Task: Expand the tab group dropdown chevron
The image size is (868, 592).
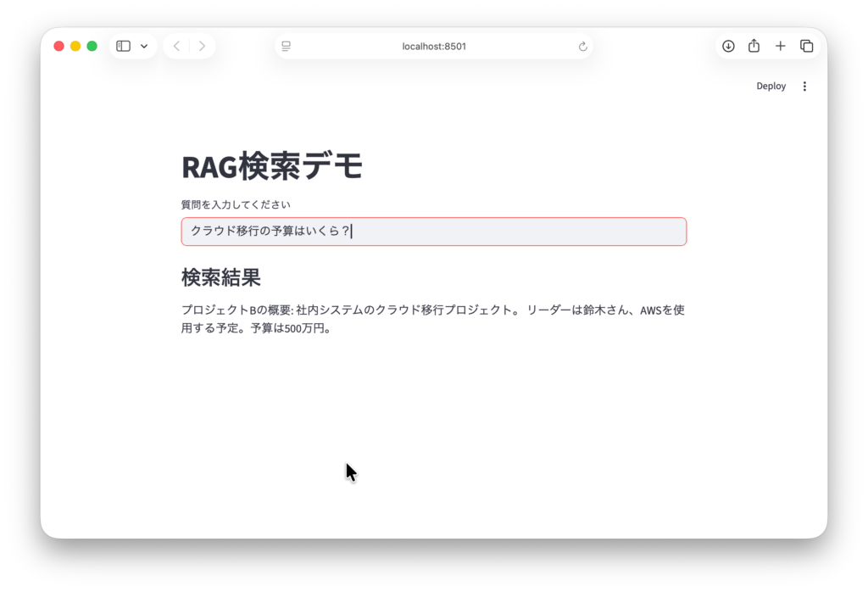Action: pyautogui.click(x=144, y=46)
